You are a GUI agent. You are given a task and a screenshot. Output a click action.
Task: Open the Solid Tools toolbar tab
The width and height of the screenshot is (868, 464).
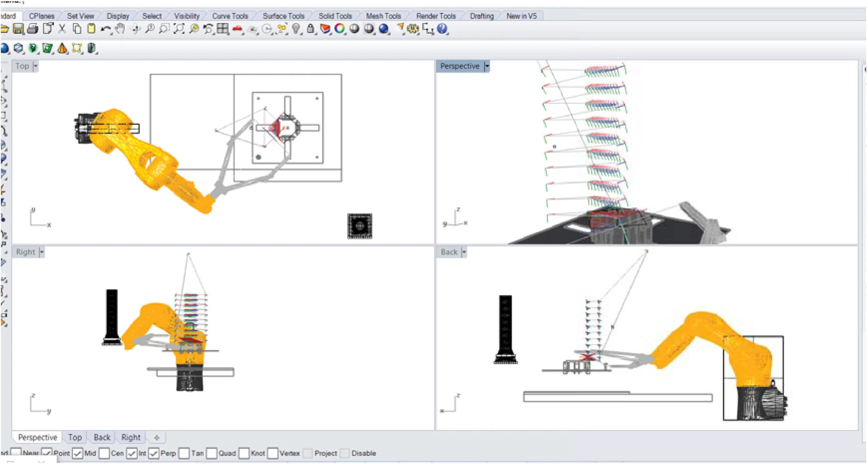[x=335, y=16]
